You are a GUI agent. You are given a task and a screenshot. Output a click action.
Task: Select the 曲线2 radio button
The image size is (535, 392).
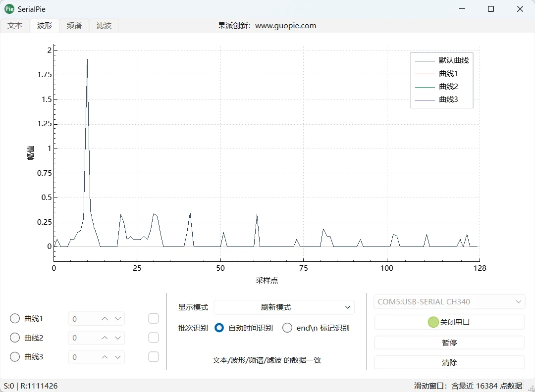(15, 338)
